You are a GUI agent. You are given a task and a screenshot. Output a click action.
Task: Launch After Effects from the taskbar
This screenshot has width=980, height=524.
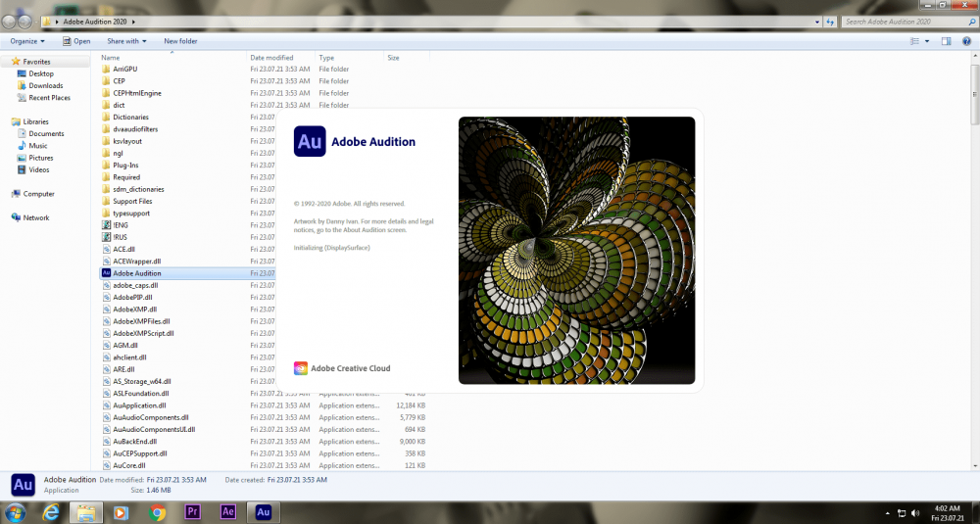point(227,511)
